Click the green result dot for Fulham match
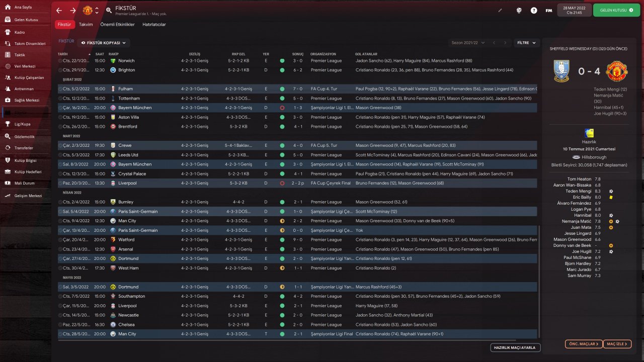The width and height of the screenshot is (644, 362). [x=282, y=89]
